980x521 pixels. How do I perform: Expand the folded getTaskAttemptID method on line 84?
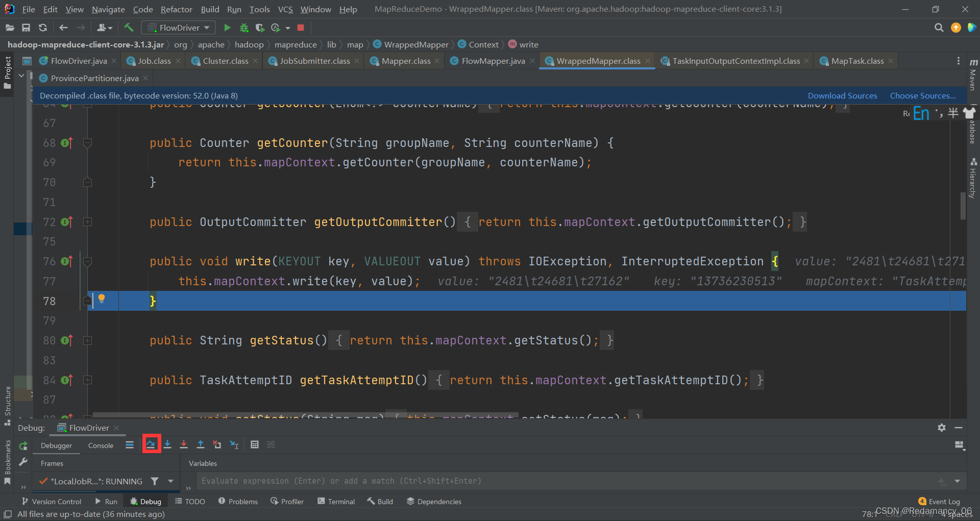[87, 380]
